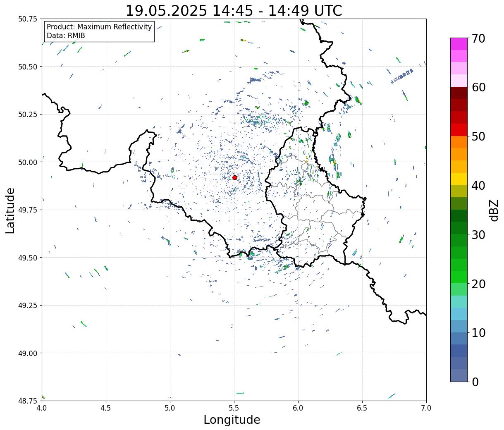Click the colorbar tick label 70
504x430 pixels.
(478, 38)
